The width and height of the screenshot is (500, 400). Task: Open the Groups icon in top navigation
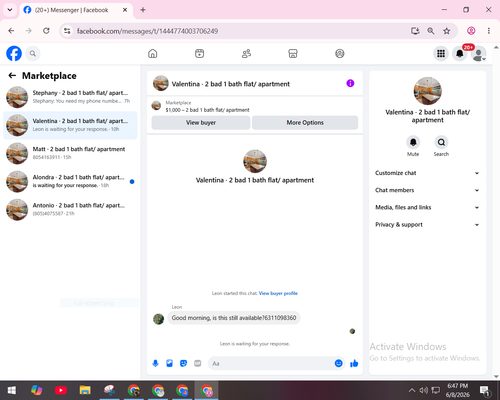340,53
